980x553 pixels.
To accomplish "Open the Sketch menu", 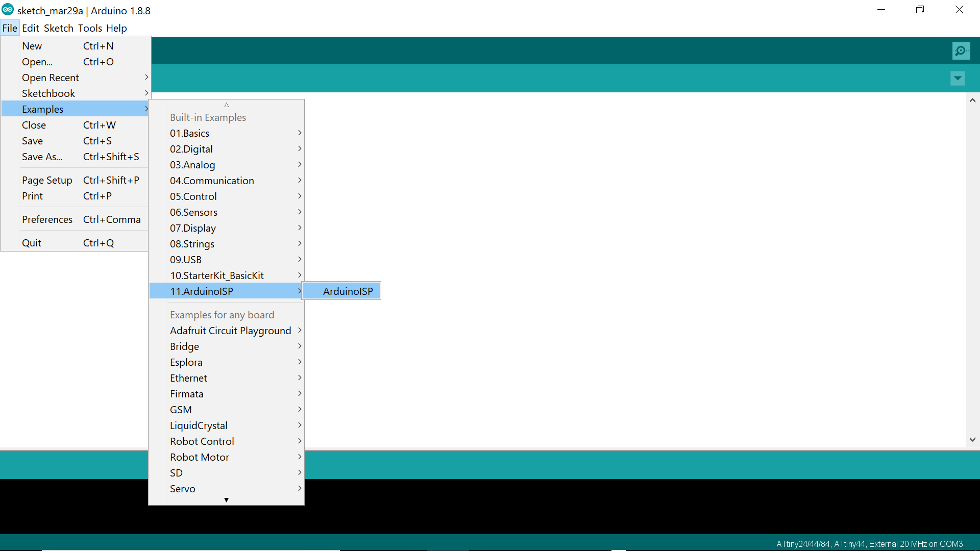I will click(58, 28).
